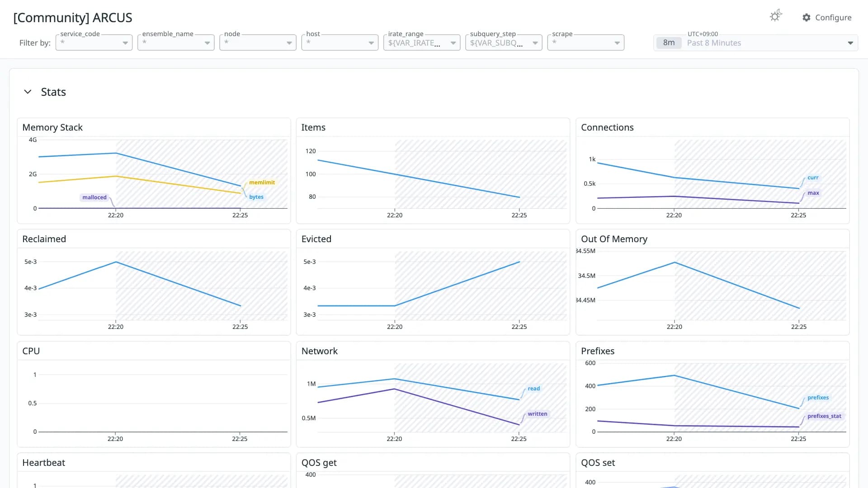Screen dimensions: 868x488
Task: Click the Configure text button
Action: coord(833,18)
